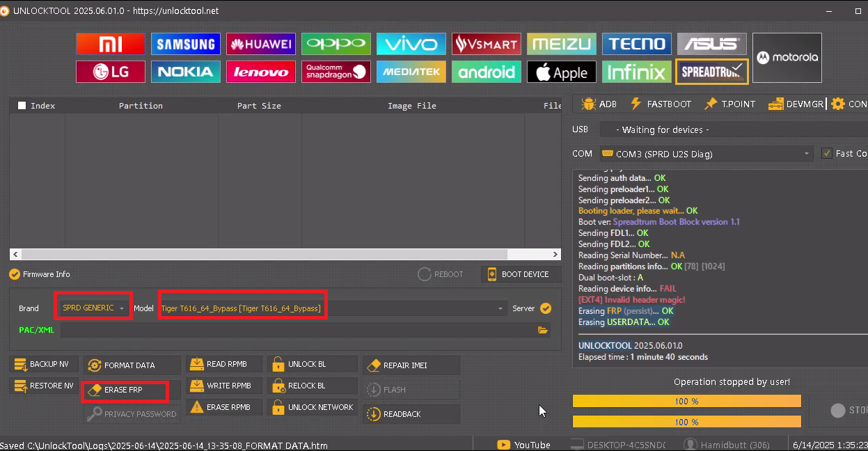Click the STOP button
The height and width of the screenshot is (451, 868).
point(849,411)
